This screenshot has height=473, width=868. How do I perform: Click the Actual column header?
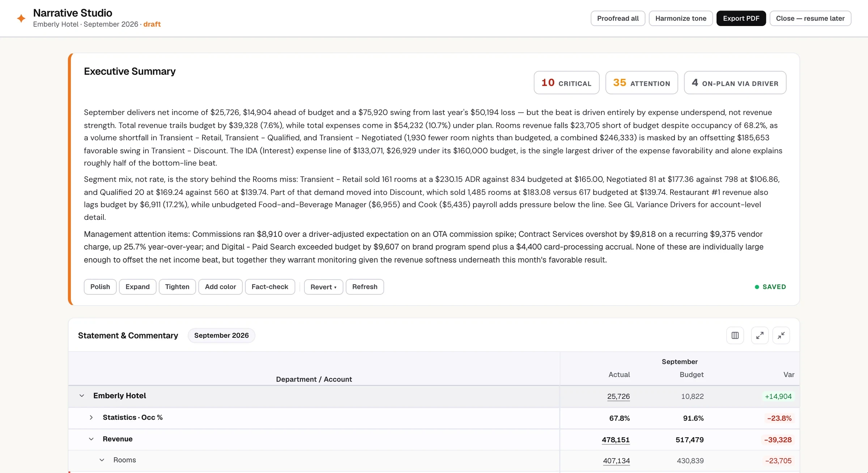tap(619, 375)
